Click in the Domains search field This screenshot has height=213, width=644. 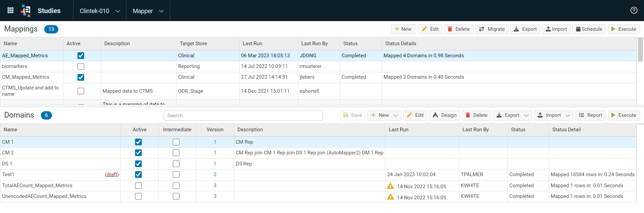243,116
